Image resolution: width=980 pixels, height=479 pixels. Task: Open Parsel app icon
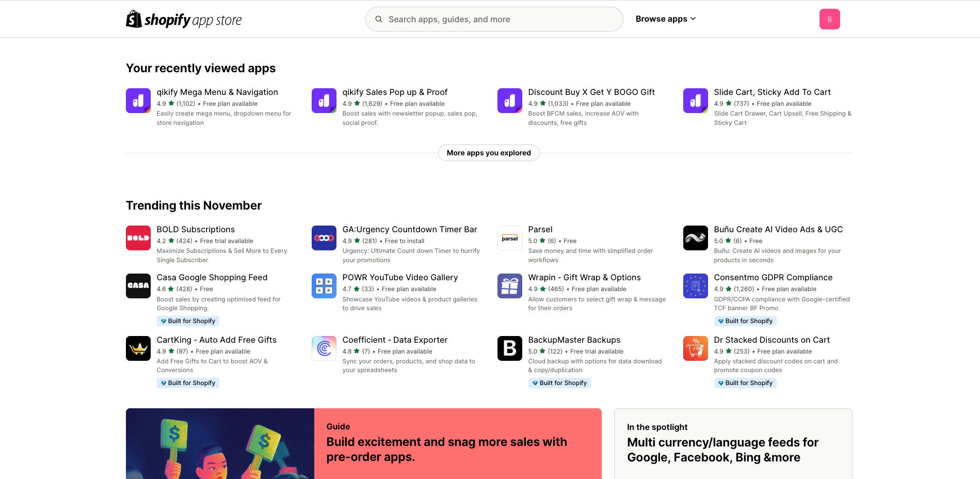coord(510,238)
